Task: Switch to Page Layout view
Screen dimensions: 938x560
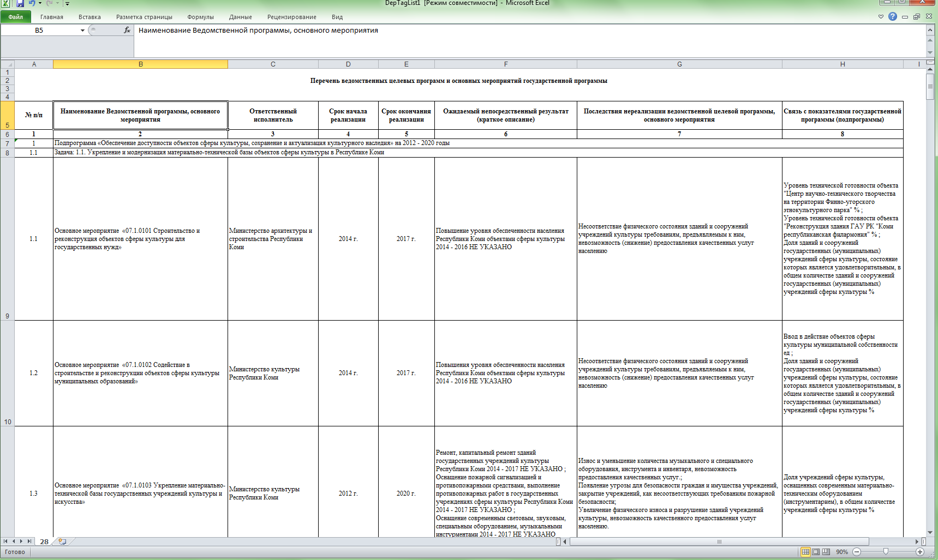Action: point(816,552)
